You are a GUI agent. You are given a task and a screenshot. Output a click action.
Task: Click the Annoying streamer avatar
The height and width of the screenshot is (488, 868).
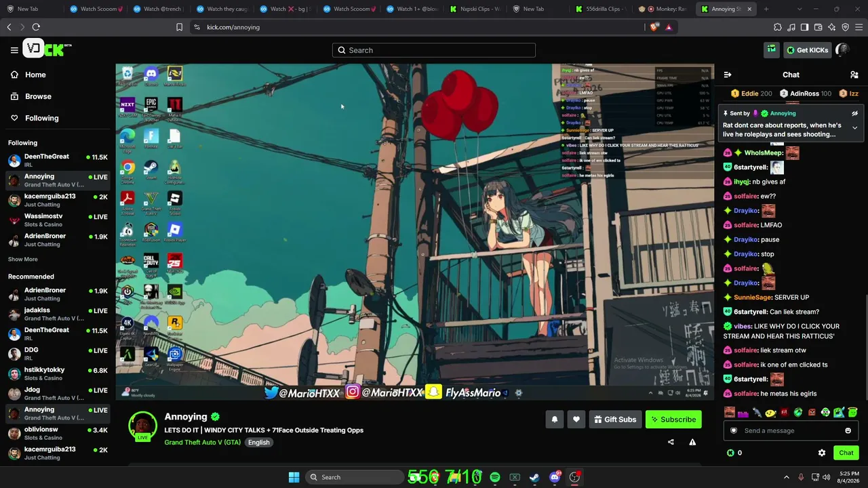[143, 426]
